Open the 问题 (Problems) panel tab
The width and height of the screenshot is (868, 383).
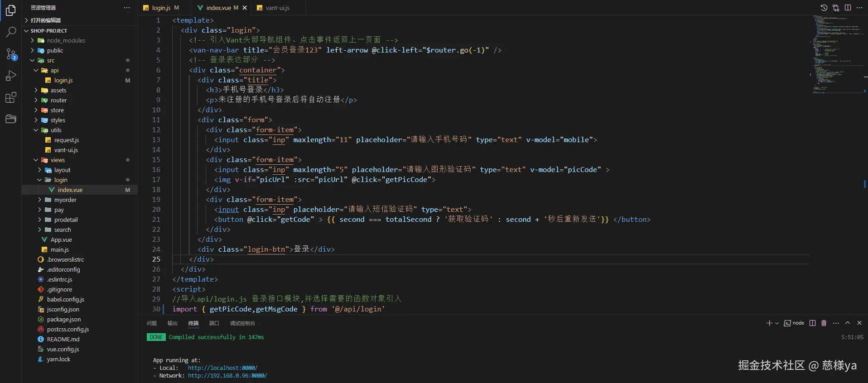[152, 323]
